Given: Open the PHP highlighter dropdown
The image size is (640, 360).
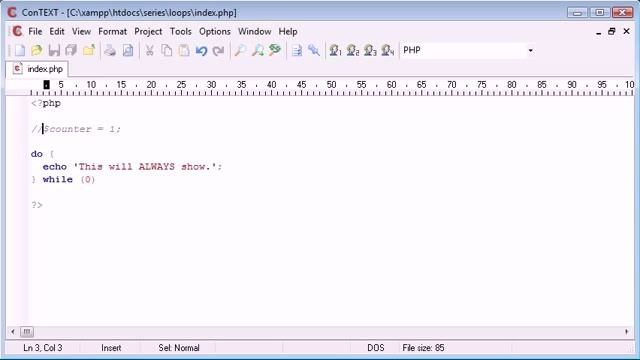Looking at the screenshot, I should point(530,51).
